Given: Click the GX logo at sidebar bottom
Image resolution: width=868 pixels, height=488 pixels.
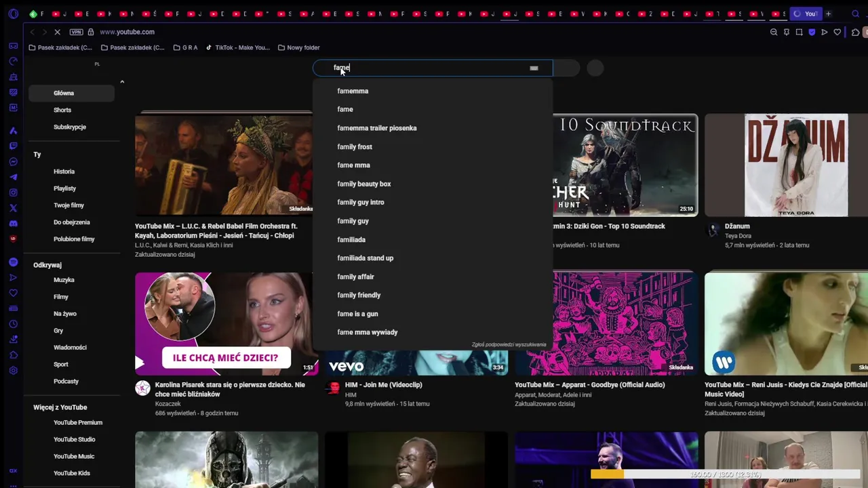Looking at the screenshot, I should [x=14, y=471].
